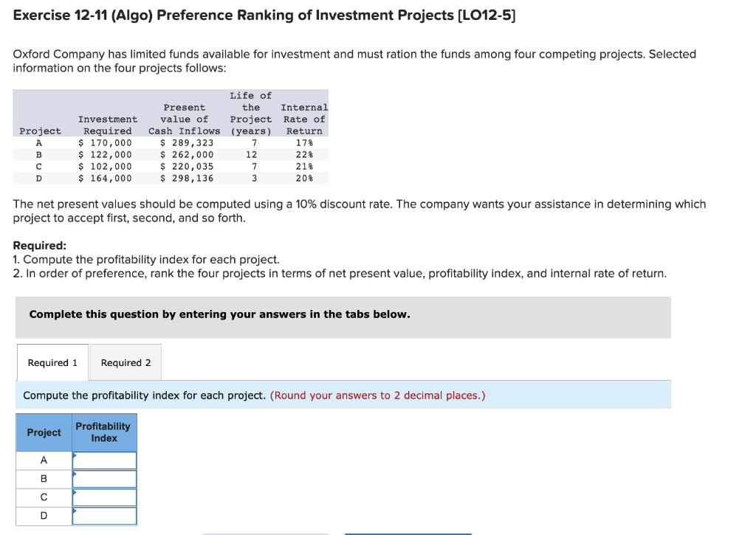Click the blue marker in Project D's answer cell
Image resolution: width=756 pixels, height=535 pixels.
(x=74, y=511)
